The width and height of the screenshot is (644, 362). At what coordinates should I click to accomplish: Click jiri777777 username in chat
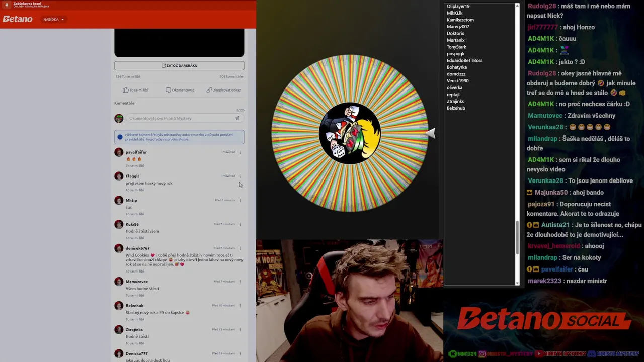click(x=543, y=27)
